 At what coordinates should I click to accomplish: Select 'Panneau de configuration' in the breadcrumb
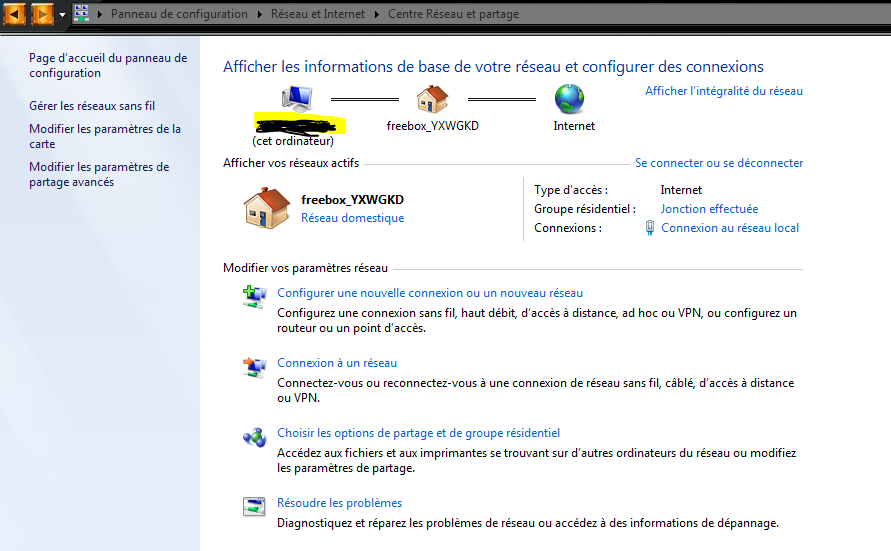click(x=179, y=15)
